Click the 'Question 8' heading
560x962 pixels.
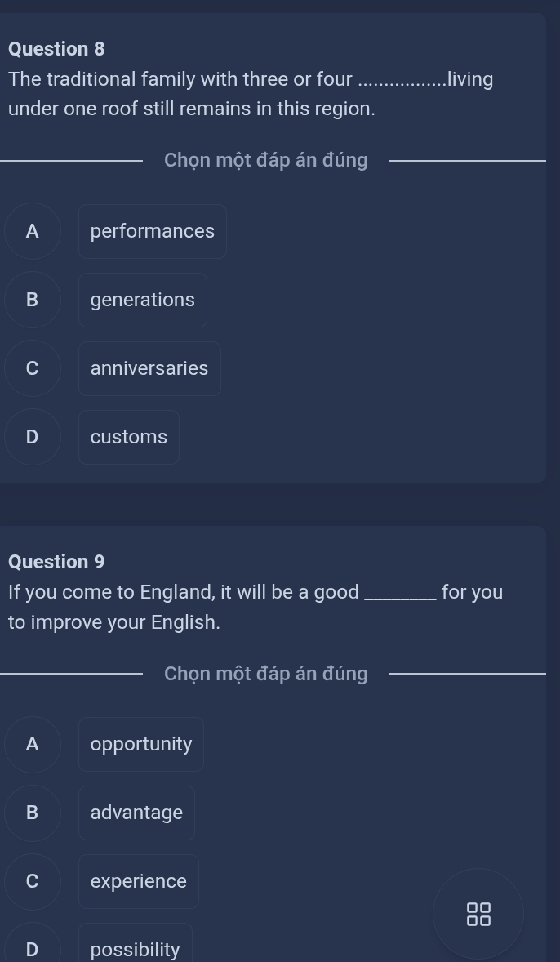56,49
